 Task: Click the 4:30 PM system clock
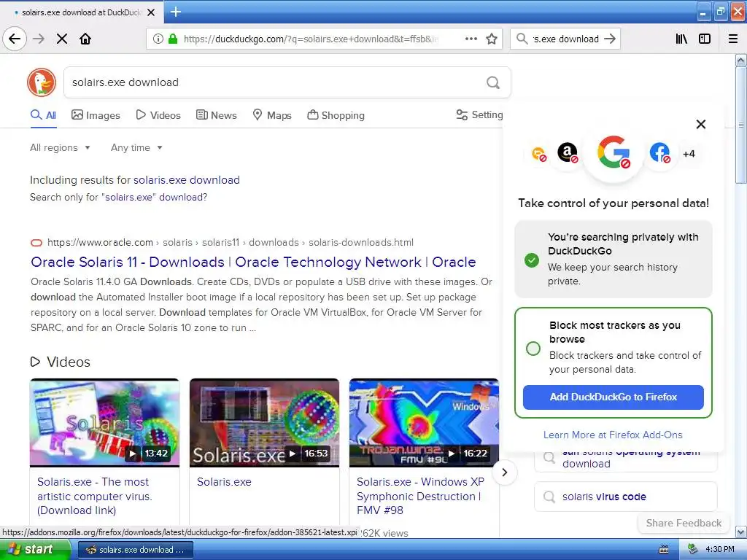[x=720, y=550]
